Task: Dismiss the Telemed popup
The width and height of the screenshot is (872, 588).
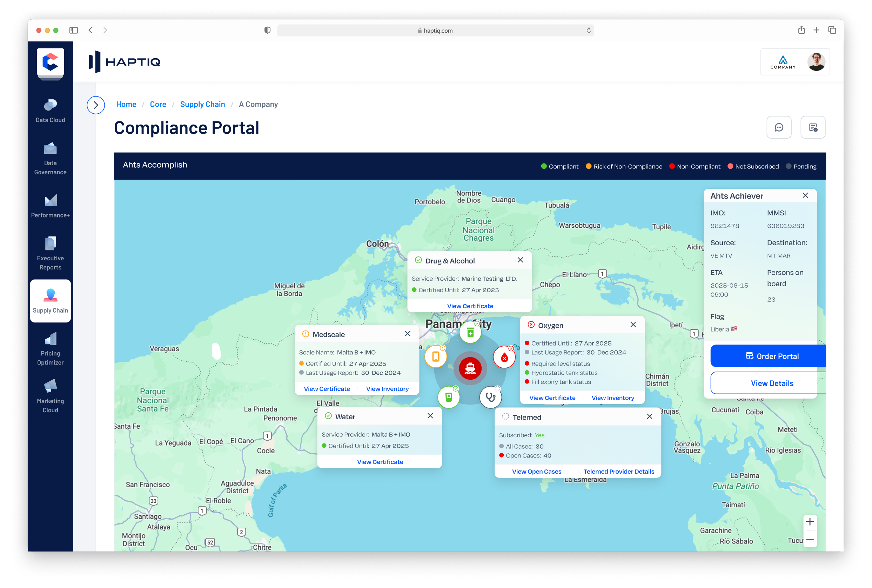Action: (649, 417)
